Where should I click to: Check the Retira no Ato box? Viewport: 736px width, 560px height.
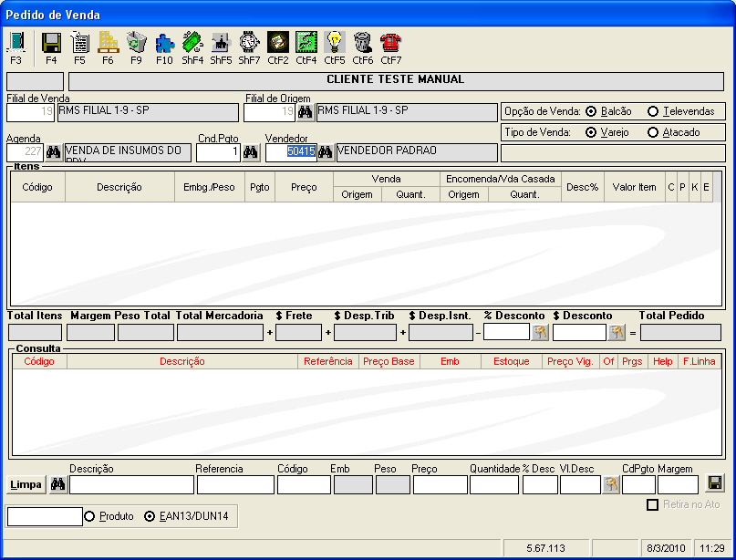pos(652,504)
